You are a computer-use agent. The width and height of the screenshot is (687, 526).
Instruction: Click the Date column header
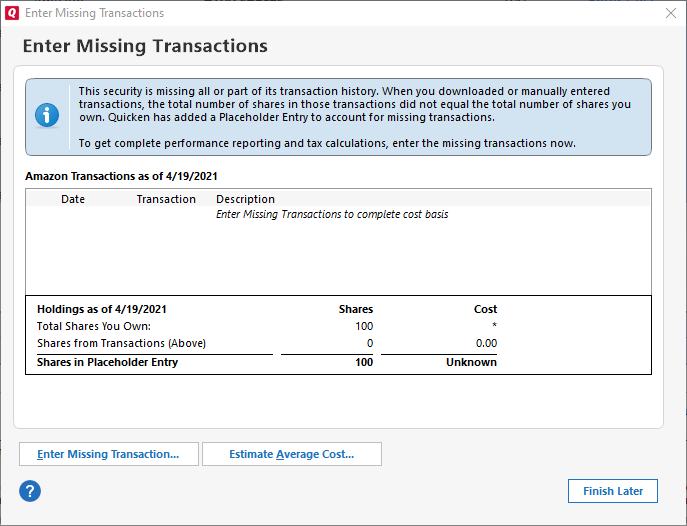(x=73, y=199)
